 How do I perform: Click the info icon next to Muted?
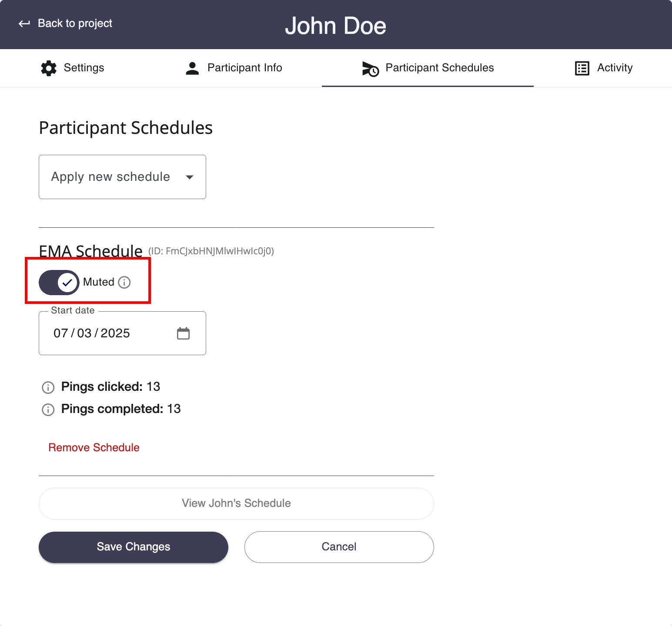pyautogui.click(x=124, y=282)
